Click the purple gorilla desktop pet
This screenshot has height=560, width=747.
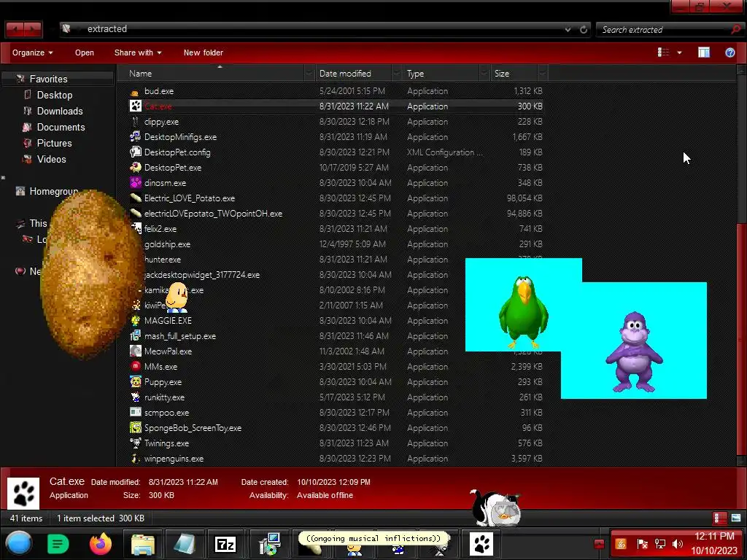click(634, 351)
